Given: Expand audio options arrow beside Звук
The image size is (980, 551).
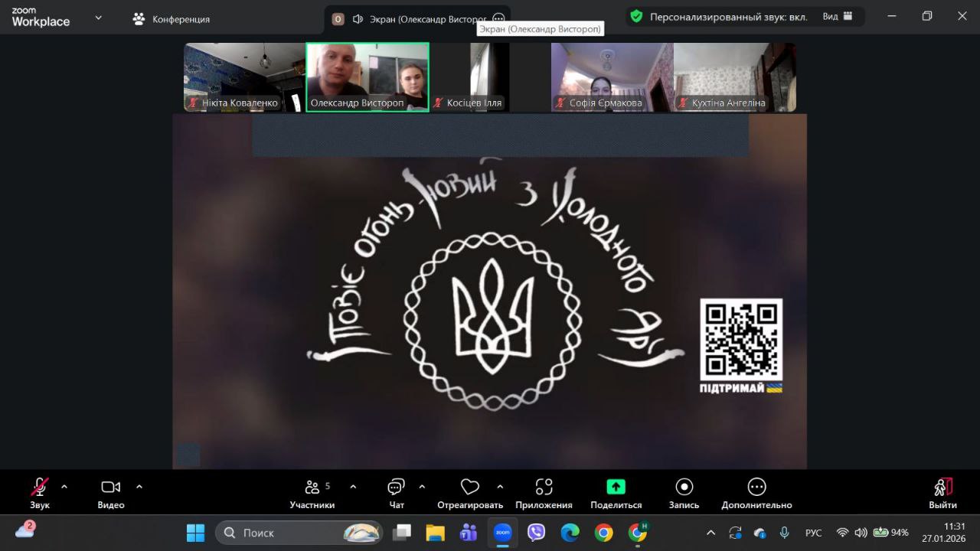Looking at the screenshot, I should pos(64,487).
